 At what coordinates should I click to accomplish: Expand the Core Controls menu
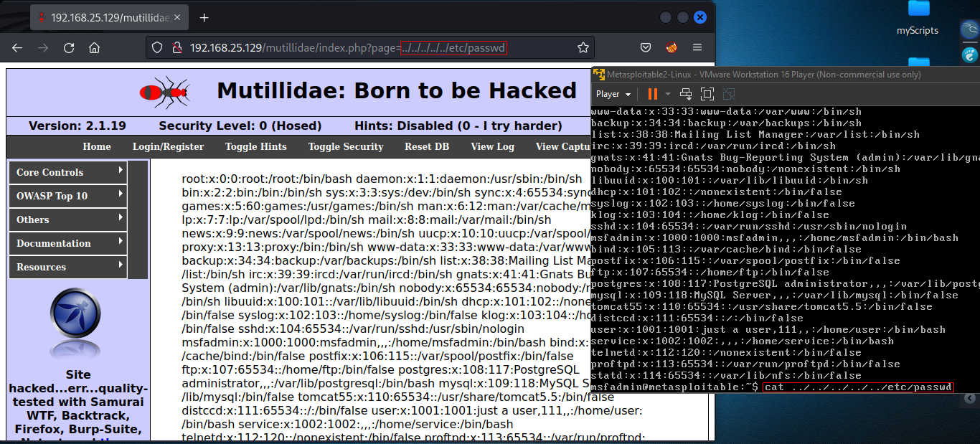pyautogui.click(x=68, y=172)
